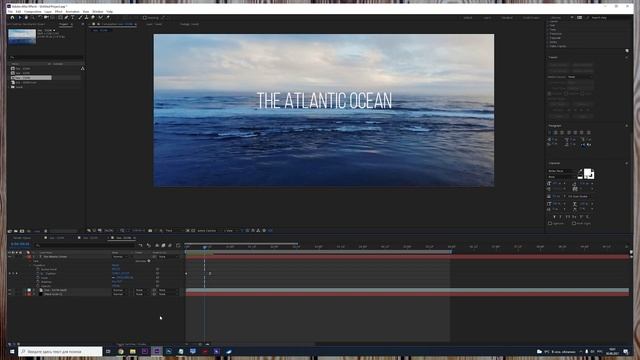Toggle visibility of the bottom solid layer
Image resolution: width=640 pixels, height=360 pixels.
coord(9,294)
